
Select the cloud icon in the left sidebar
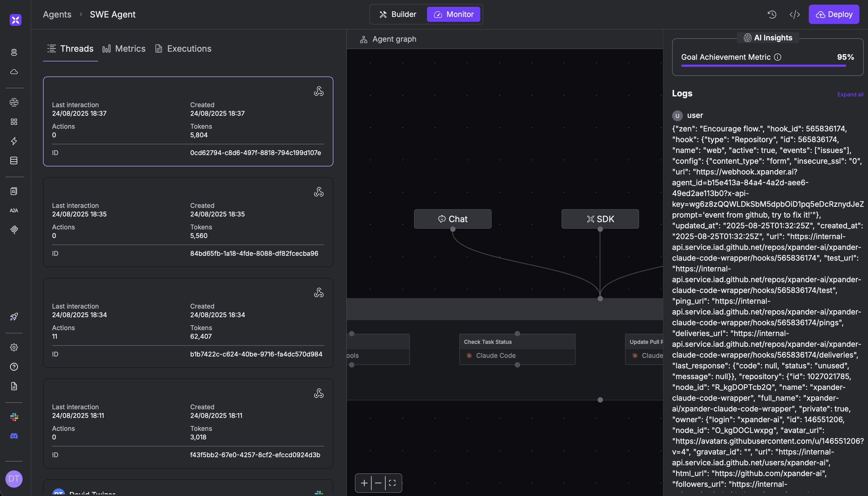(x=14, y=72)
